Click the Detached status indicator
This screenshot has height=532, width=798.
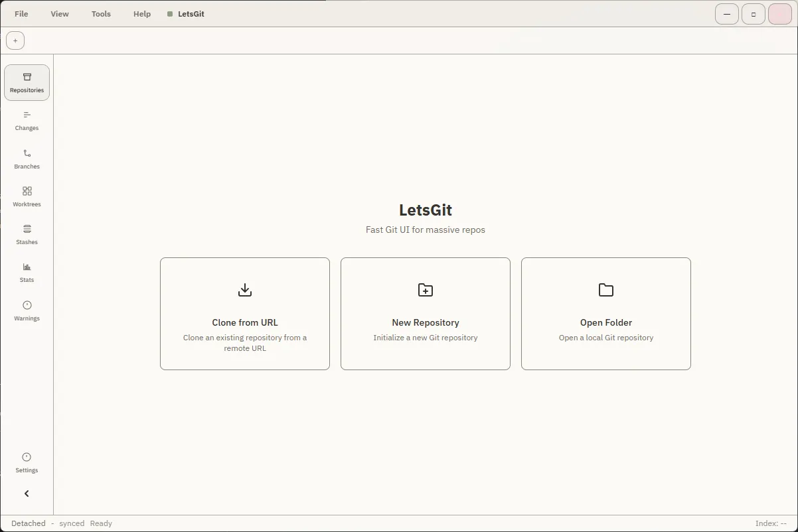click(x=28, y=523)
